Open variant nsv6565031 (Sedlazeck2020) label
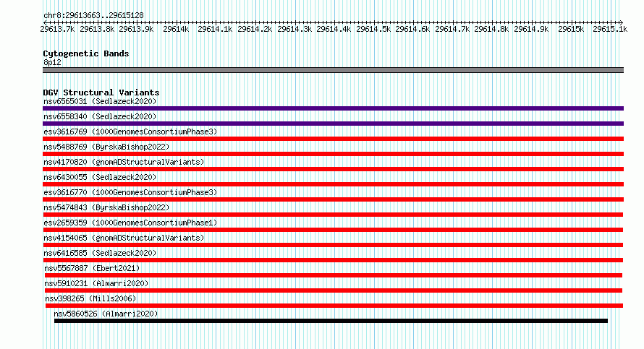The height and width of the screenshot is (349, 644). coord(100,101)
